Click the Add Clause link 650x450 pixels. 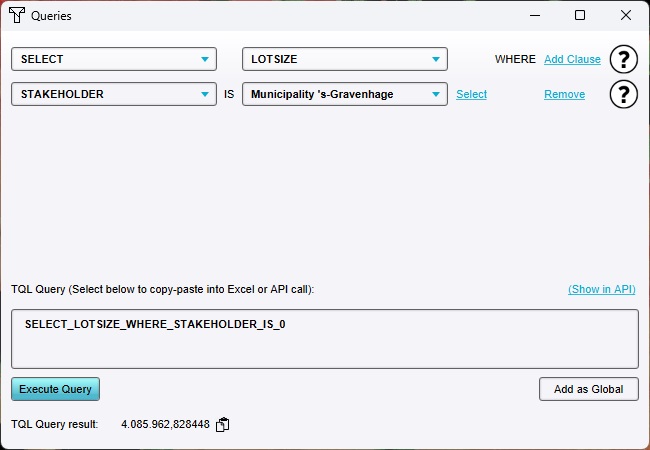pyautogui.click(x=572, y=59)
